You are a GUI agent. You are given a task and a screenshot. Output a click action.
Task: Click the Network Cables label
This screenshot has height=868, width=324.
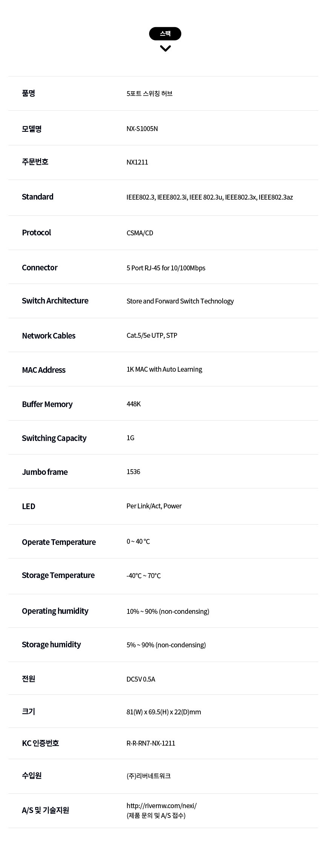49,336
